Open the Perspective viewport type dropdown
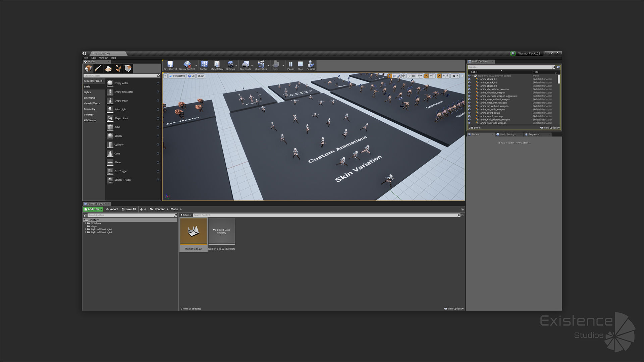The height and width of the screenshot is (362, 644). [x=177, y=76]
